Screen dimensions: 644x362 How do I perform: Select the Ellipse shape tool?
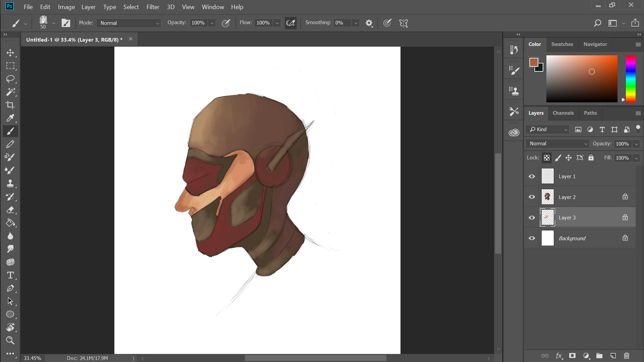(x=10, y=314)
